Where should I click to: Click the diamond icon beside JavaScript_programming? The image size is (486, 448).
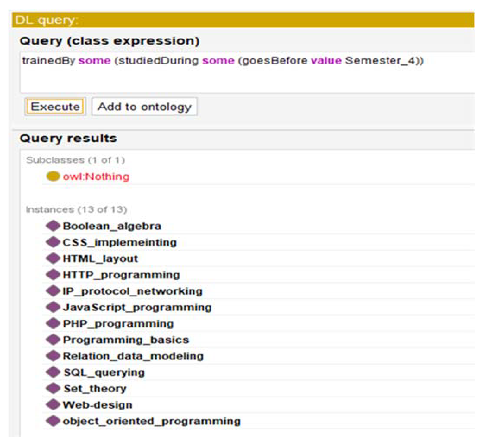pyautogui.click(x=53, y=307)
